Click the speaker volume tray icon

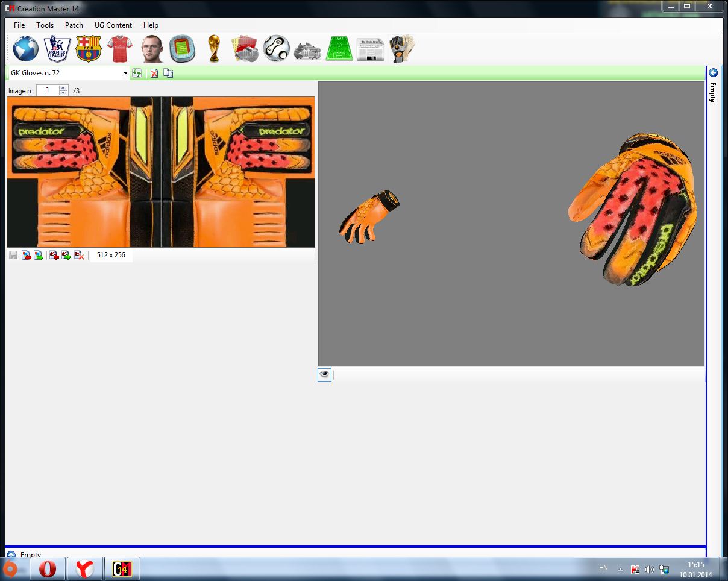[x=649, y=569]
